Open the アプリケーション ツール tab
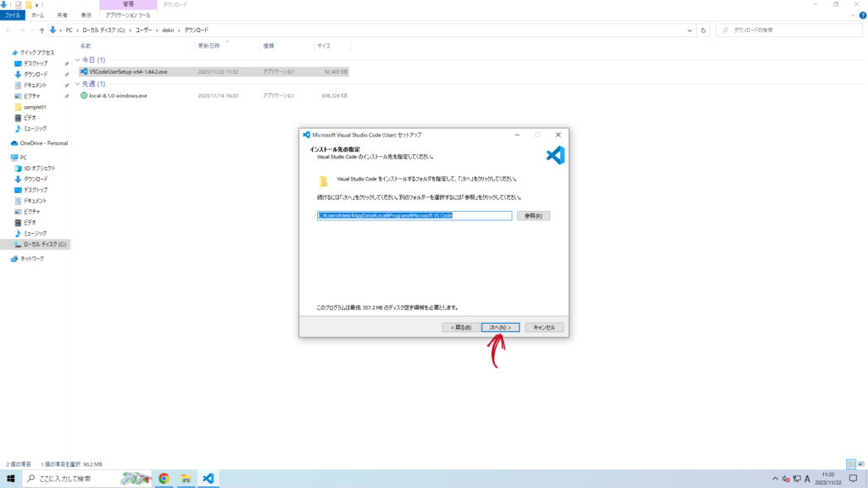Image resolution: width=868 pixels, height=488 pixels. point(128,15)
